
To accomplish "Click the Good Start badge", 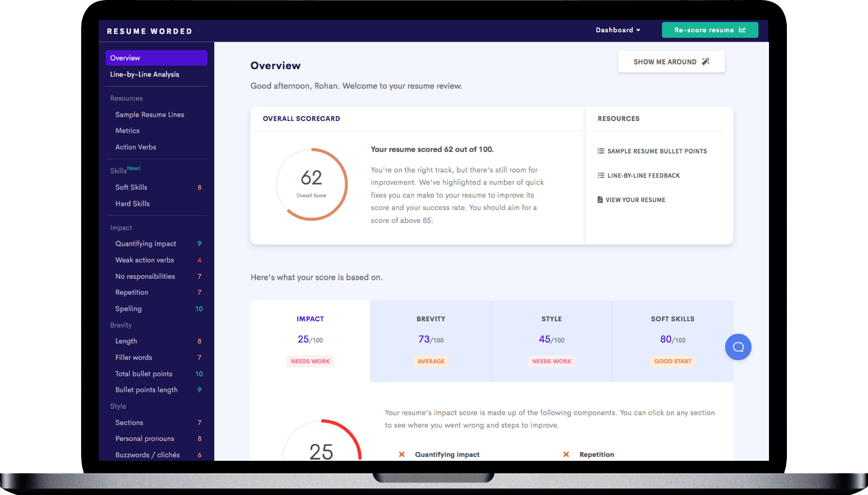I will click(673, 361).
